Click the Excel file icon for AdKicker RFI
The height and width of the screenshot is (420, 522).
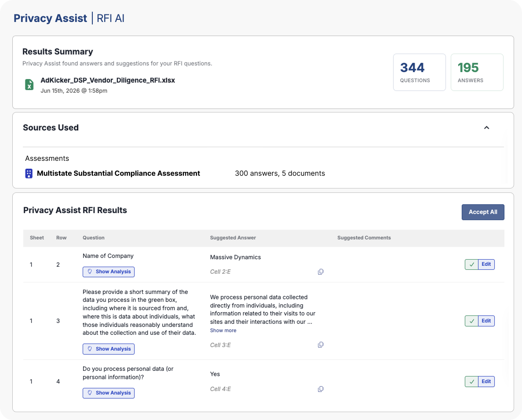29,84
